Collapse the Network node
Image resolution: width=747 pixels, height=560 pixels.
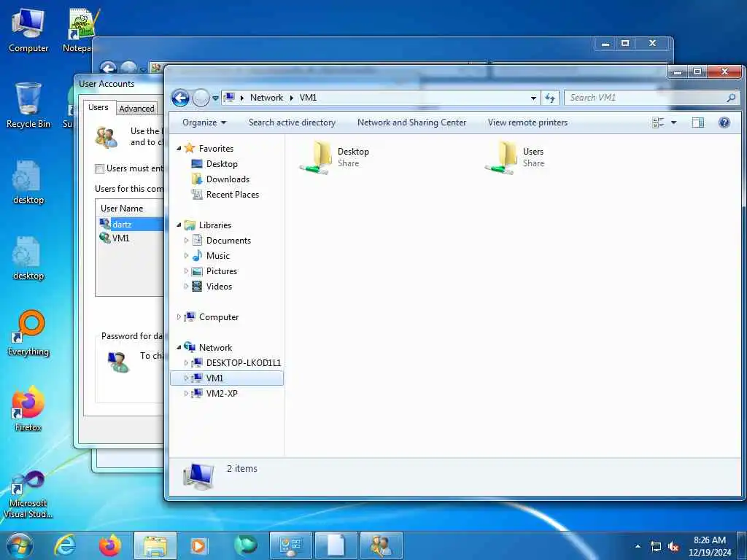click(x=179, y=348)
